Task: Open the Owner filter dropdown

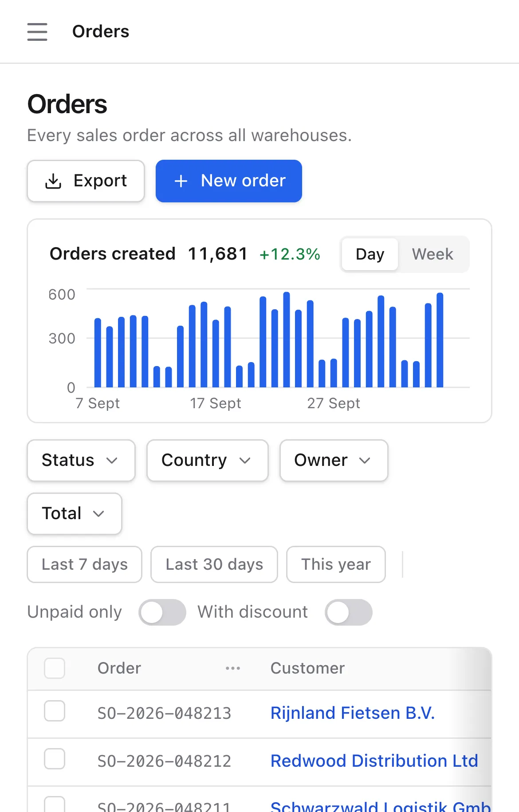Action: [x=334, y=461]
